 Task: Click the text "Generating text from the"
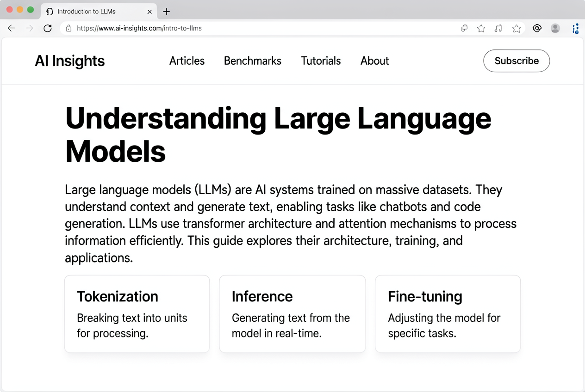pyautogui.click(x=291, y=318)
